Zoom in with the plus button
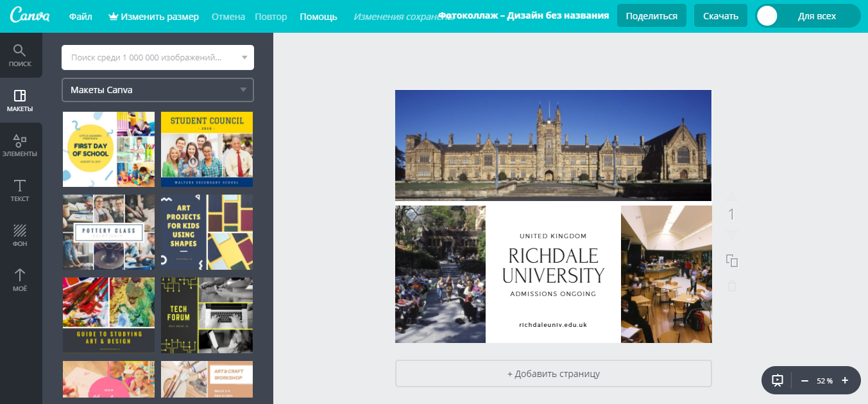This screenshot has height=404, width=868. [845, 380]
